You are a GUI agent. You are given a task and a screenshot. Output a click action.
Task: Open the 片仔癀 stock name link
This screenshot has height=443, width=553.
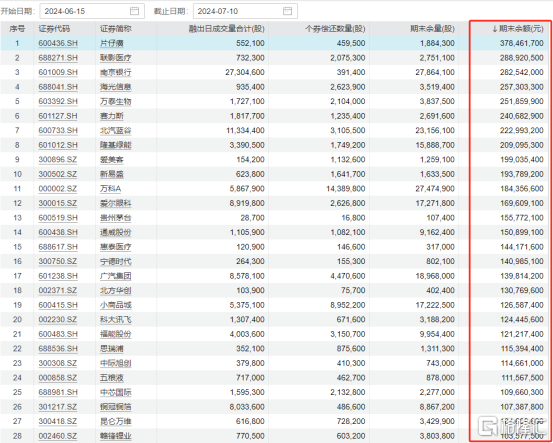pos(112,43)
